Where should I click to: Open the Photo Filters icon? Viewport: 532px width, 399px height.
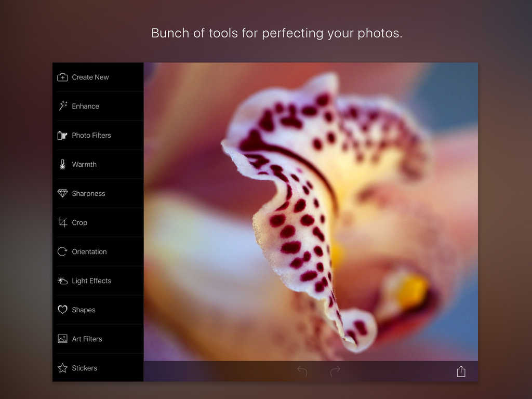point(62,136)
